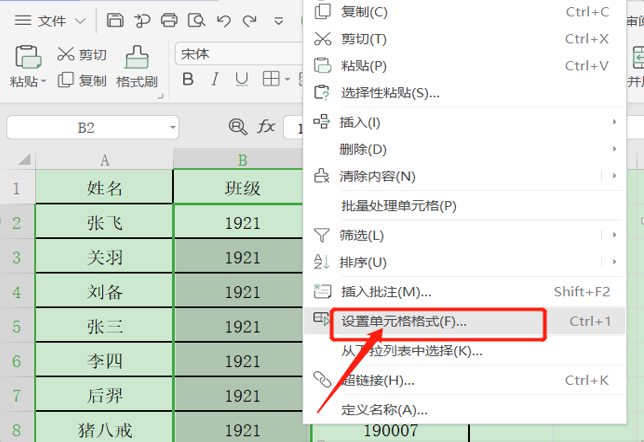Click the 宋体 font name box
The height and width of the screenshot is (442, 644).
(x=239, y=54)
